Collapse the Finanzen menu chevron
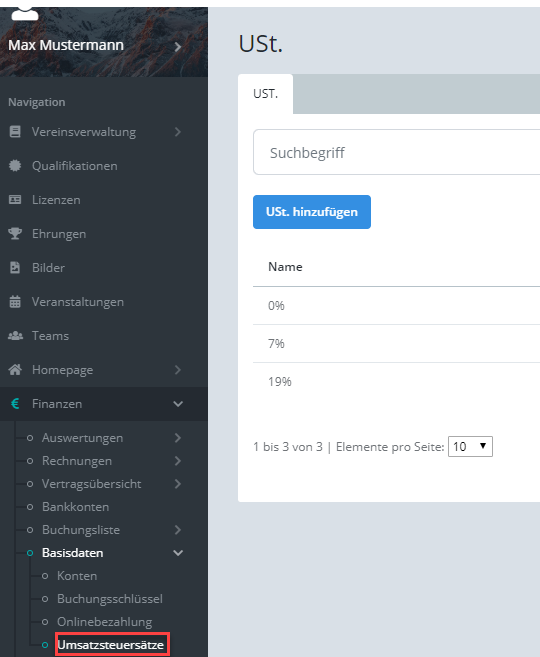540x657 pixels. 178,404
